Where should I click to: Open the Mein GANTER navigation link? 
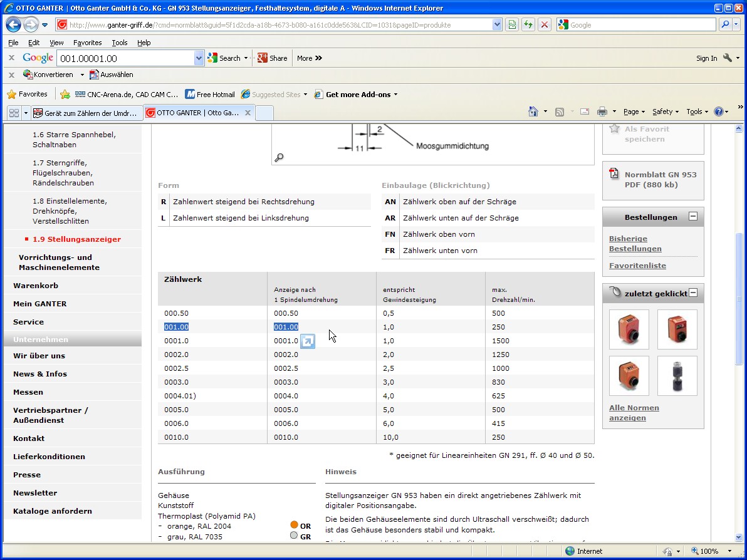pos(40,303)
